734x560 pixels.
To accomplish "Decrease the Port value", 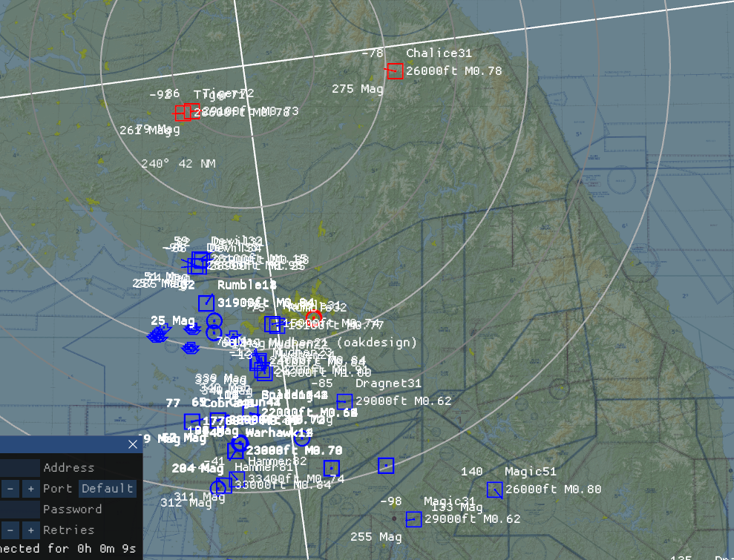I will pyautogui.click(x=10, y=488).
